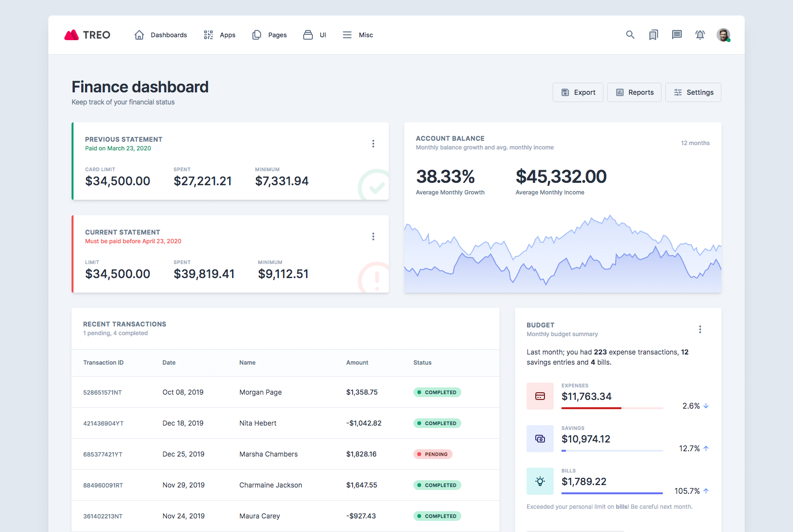Open the Apps navigation menu
This screenshot has width=793, height=532.
point(220,35)
